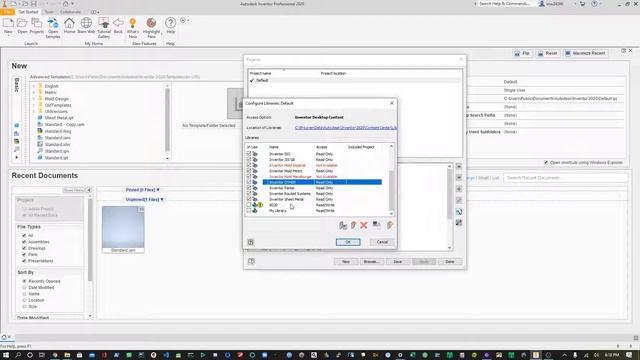Click Done in the Projects dialog
This screenshot has height=360, width=640.
coord(449,262)
